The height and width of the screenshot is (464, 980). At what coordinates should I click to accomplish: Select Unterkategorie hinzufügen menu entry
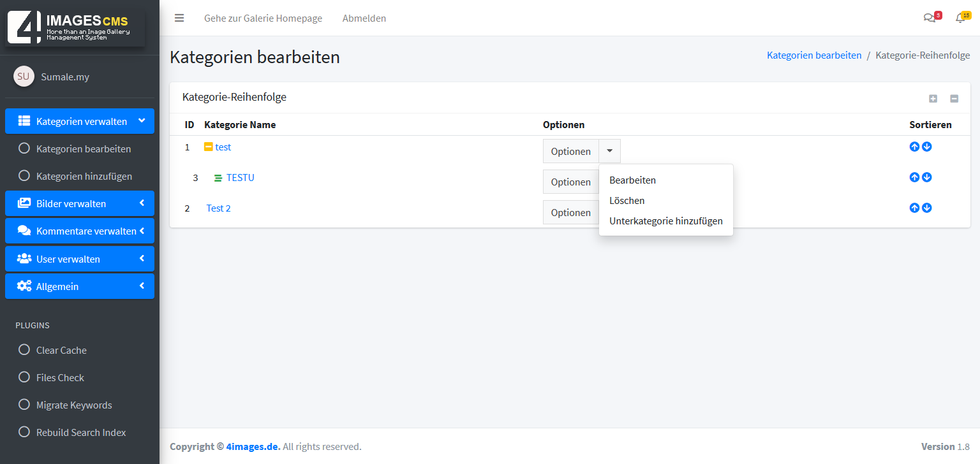[x=665, y=221]
